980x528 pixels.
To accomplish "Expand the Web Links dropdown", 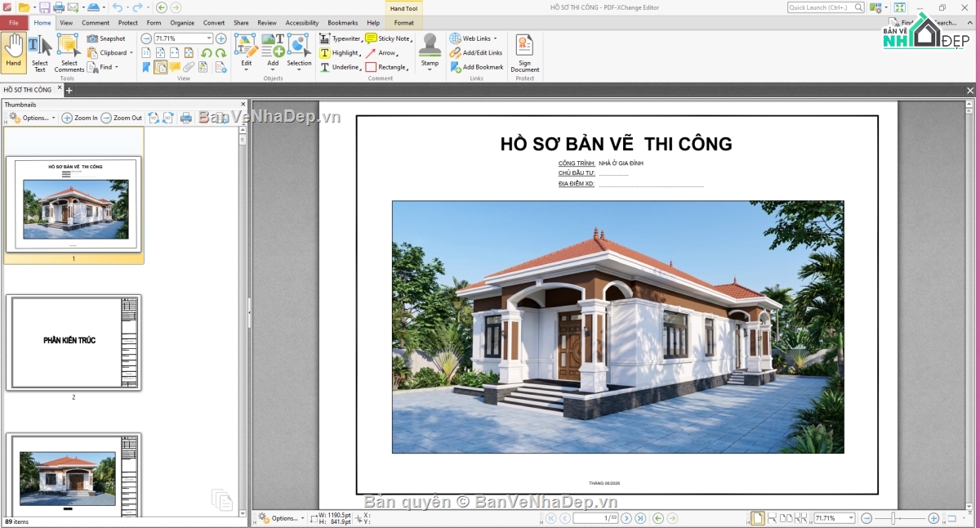I will [495, 38].
